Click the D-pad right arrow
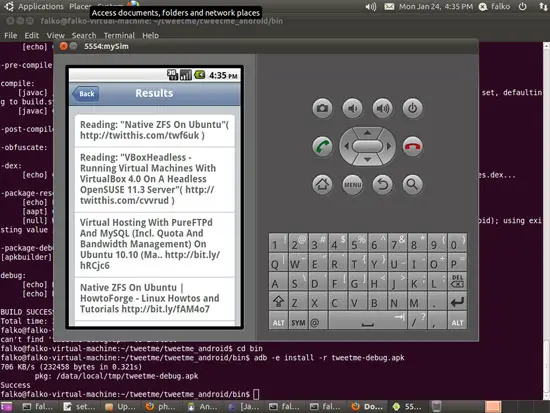Screen dimensions: 550x413 [x=389, y=146]
